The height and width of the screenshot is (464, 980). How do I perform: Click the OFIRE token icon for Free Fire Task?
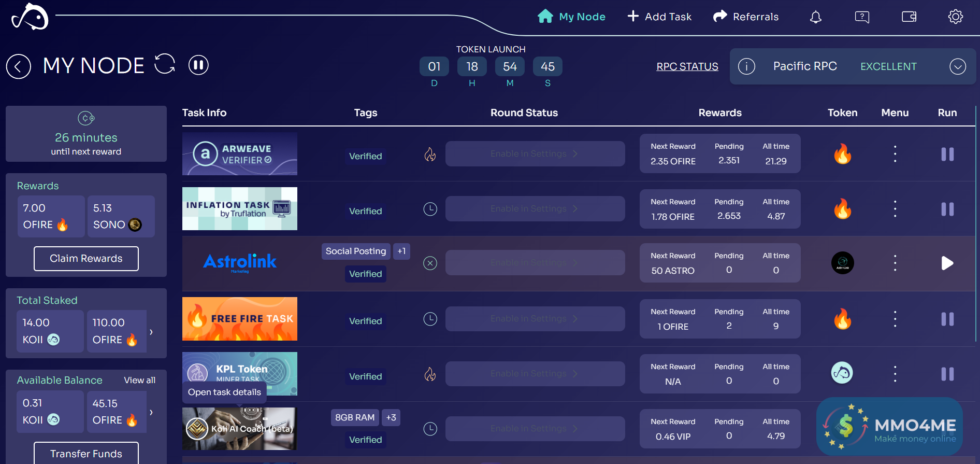(843, 319)
